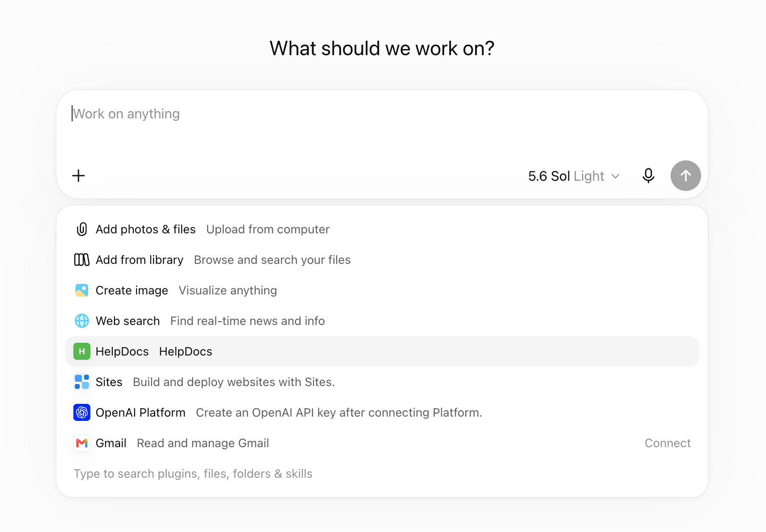Select the OpenAI Platform entry
The image size is (766, 532).
382,412
